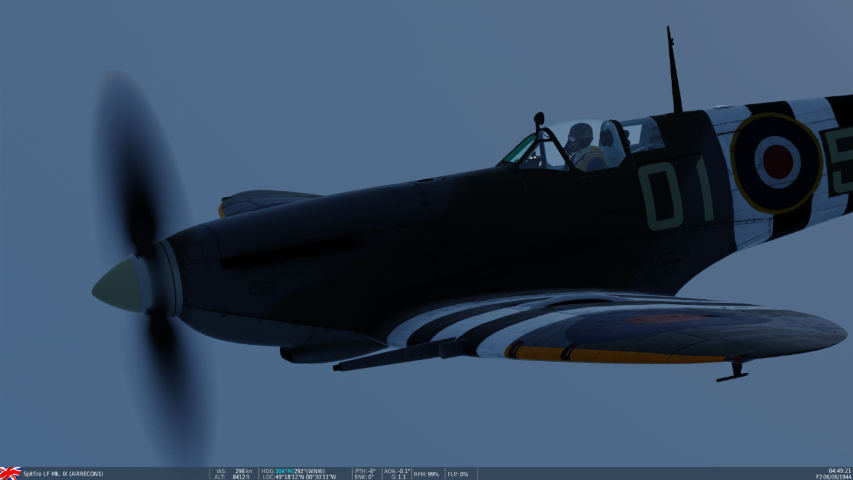Click the FLP 0% flaps indicator

(458, 473)
